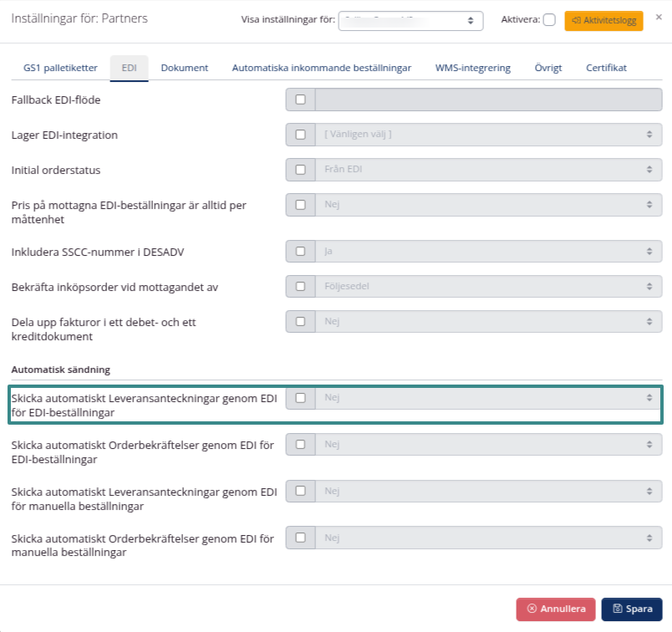The width and height of the screenshot is (672, 632).
Task: Tick the Fallback EDI-flöde checkbox
Action: pyautogui.click(x=301, y=100)
